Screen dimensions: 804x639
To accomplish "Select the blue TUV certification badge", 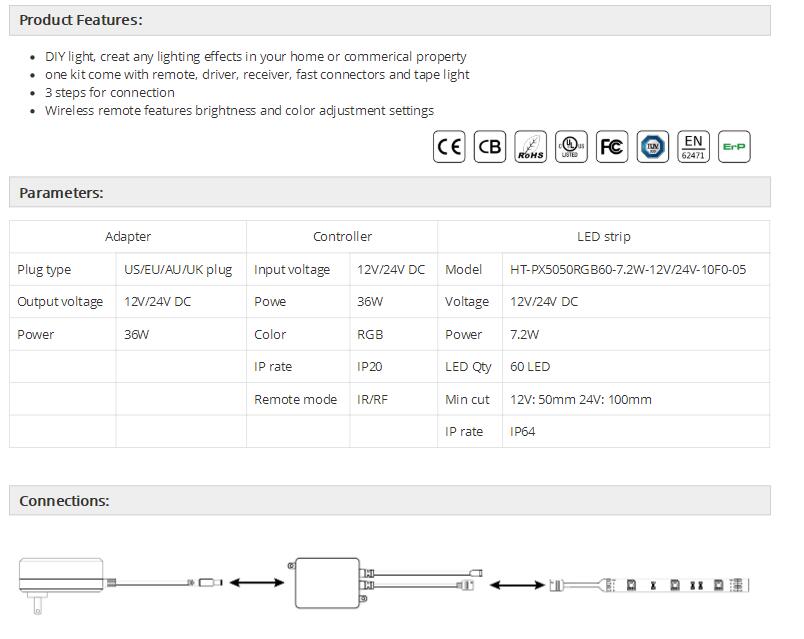I will (x=653, y=147).
